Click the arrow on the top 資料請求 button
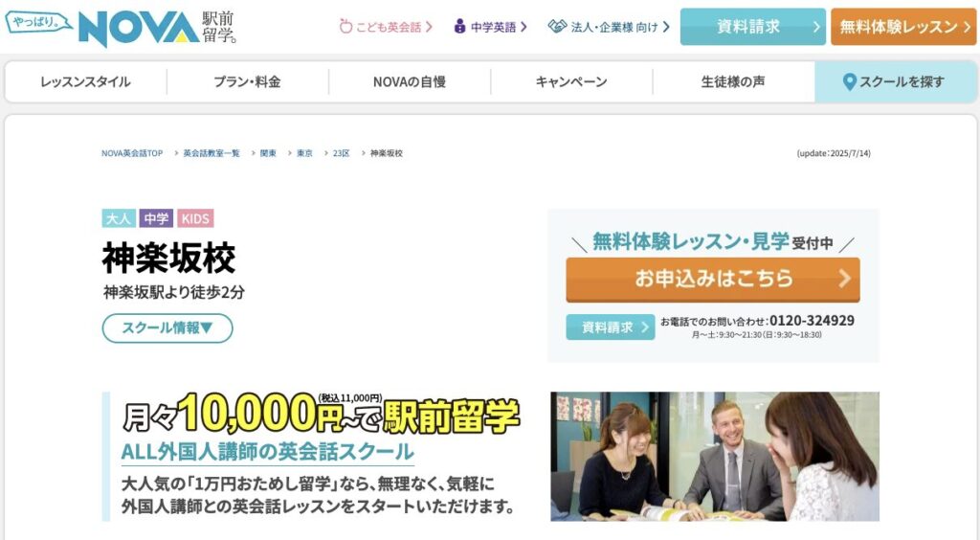 point(816,27)
